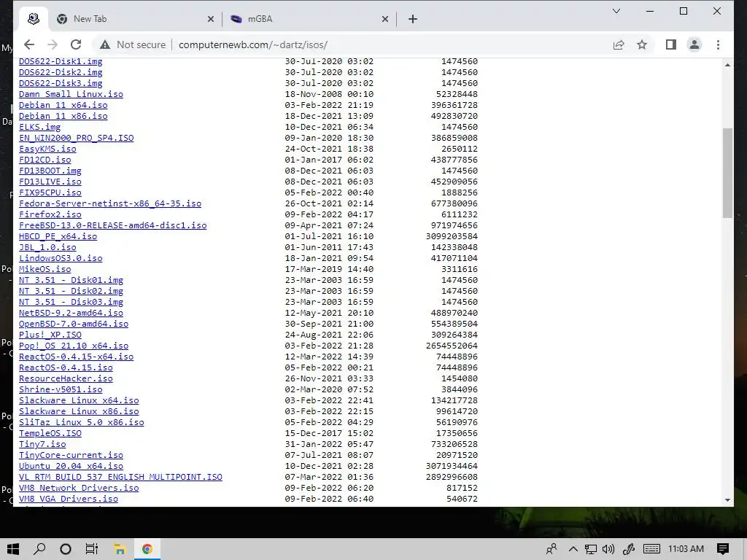Viewport: 747px width, 560px height.
Task: Download MikeOS.iso
Action: (44, 269)
